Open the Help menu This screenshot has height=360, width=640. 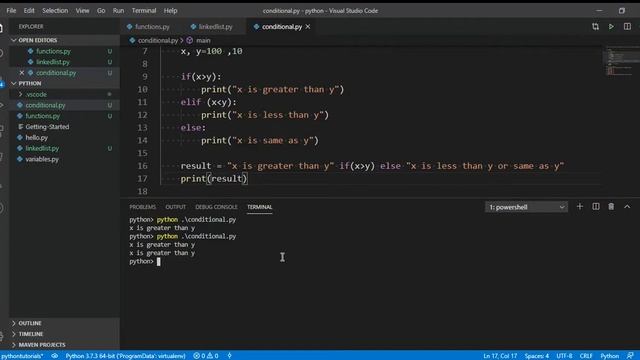click(x=170, y=11)
